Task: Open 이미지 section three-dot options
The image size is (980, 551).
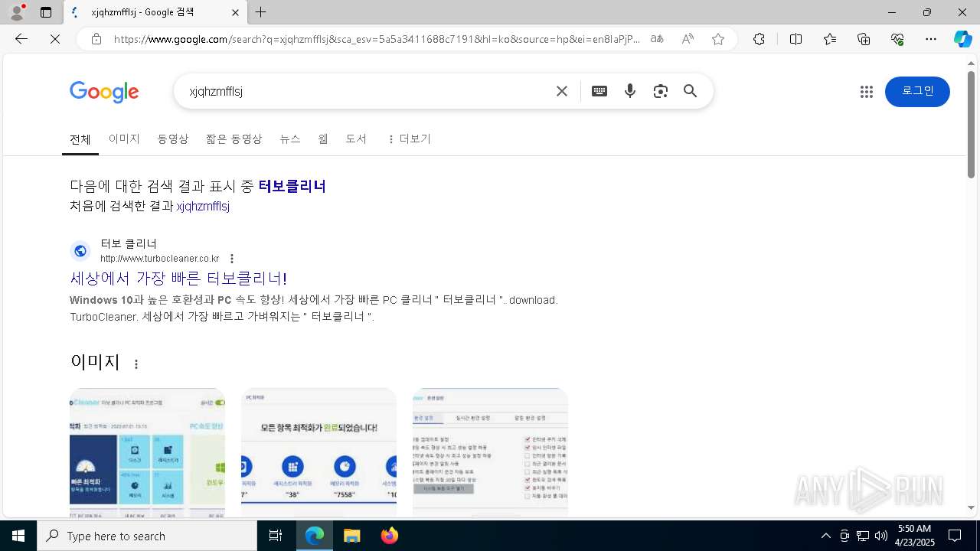Action: click(x=136, y=364)
